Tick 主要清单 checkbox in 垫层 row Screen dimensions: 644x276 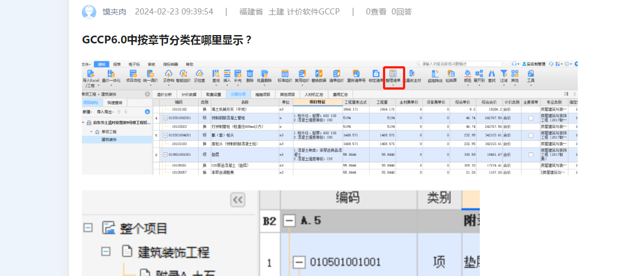[x=530, y=155]
